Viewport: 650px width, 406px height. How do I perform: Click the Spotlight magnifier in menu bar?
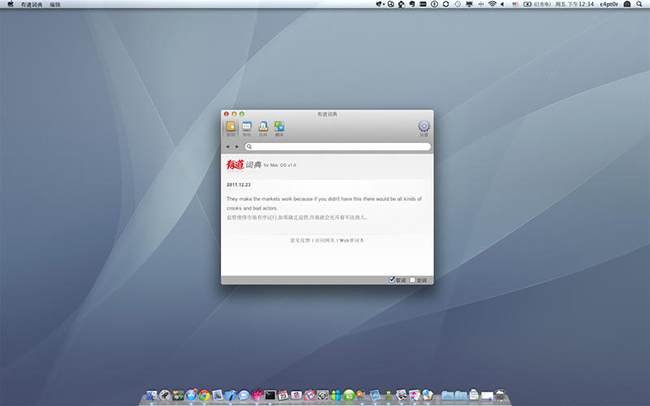tap(637, 5)
